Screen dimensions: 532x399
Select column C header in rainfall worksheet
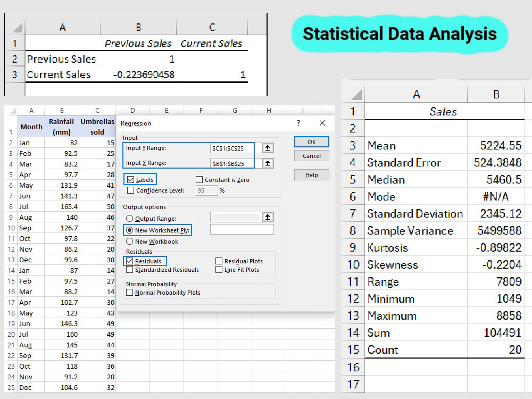coord(97,111)
